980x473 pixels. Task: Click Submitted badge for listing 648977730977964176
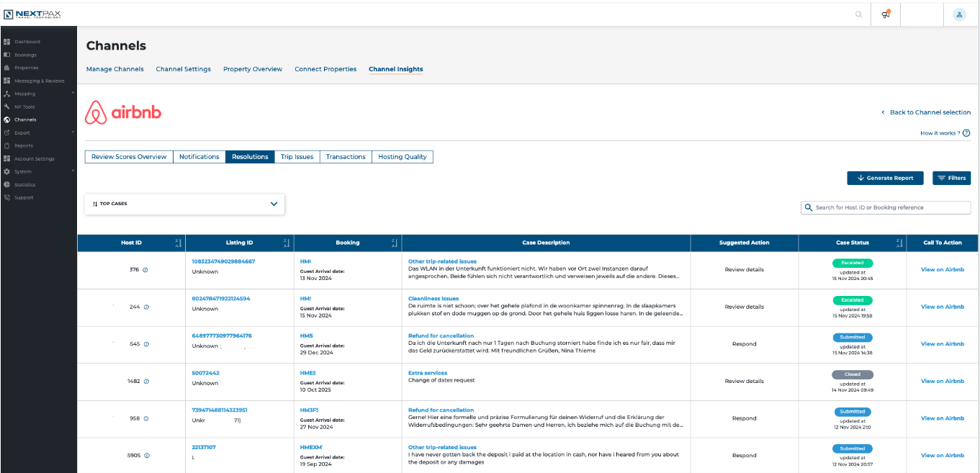[853, 338]
